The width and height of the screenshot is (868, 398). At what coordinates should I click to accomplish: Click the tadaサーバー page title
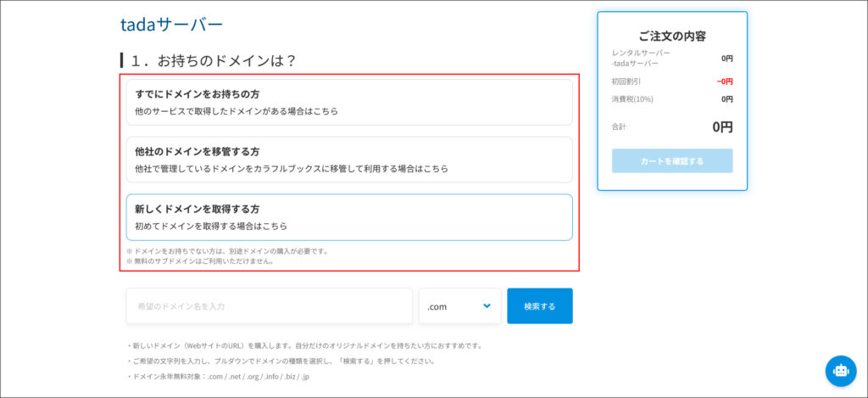coord(171,25)
